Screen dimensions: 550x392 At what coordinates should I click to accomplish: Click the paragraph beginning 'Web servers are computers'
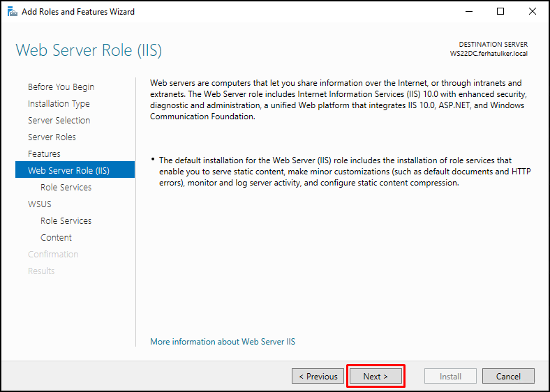tap(338, 100)
